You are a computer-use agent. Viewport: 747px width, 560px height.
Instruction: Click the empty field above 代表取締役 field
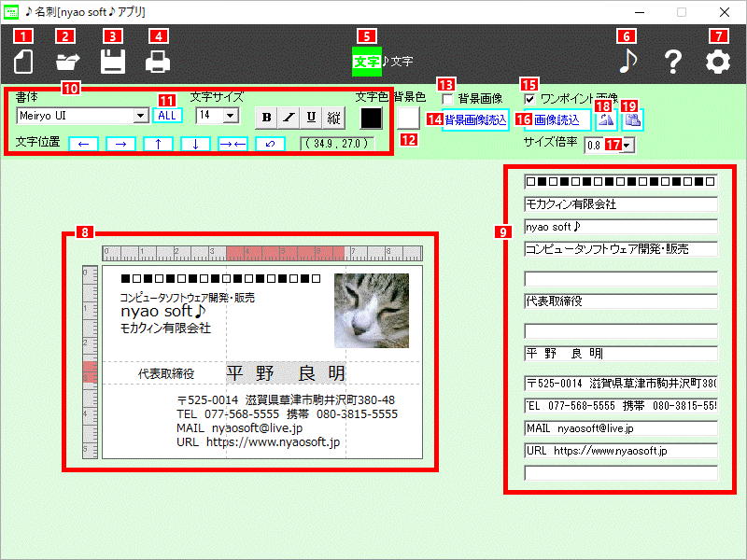(x=621, y=278)
